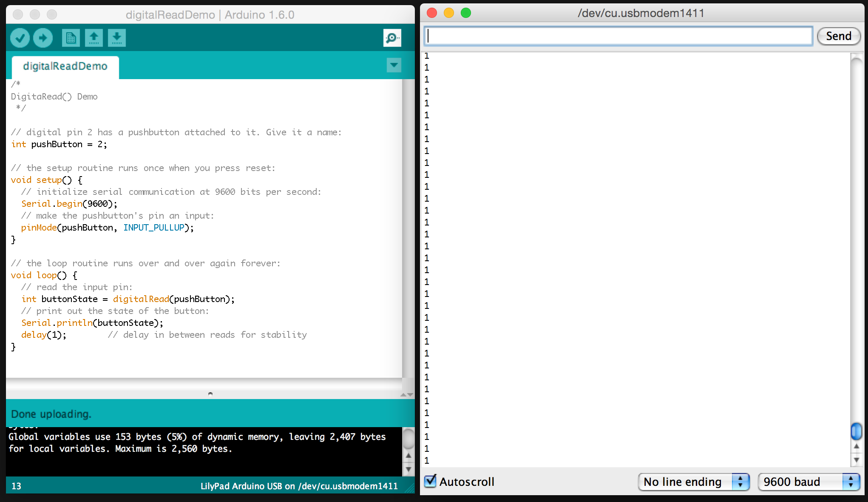Click the Upload arrow icon
Image resolution: width=868 pixels, height=502 pixels.
(x=43, y=38)
